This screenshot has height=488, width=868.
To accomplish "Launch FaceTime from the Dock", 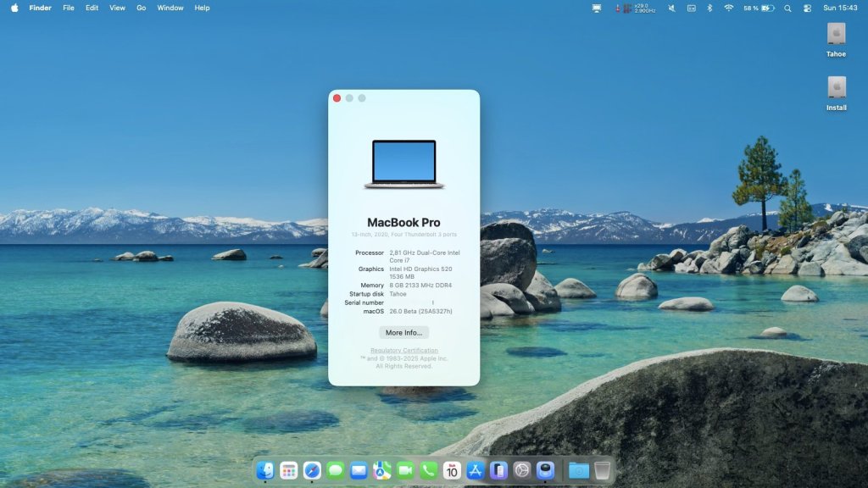I will (x=405, y=470).
